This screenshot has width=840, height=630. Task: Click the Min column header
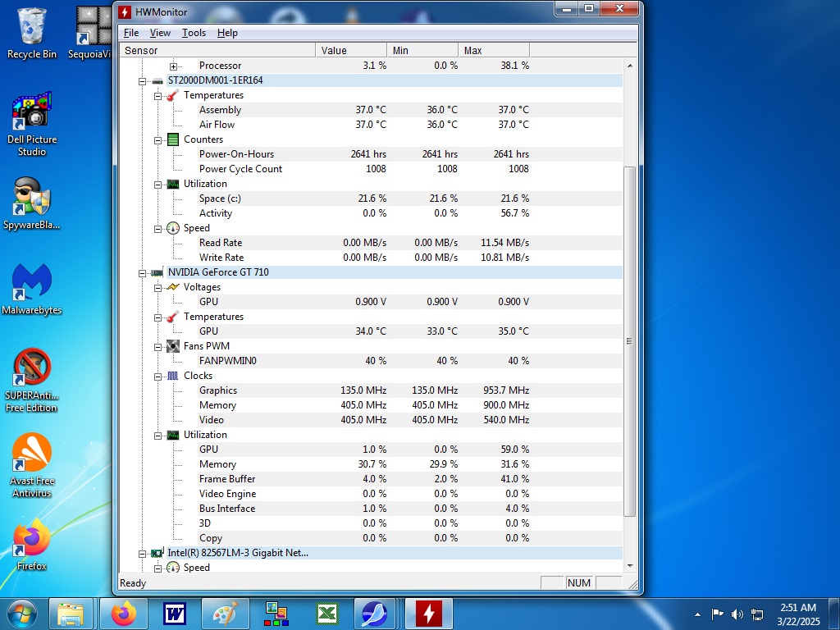[x=422, y=50]
